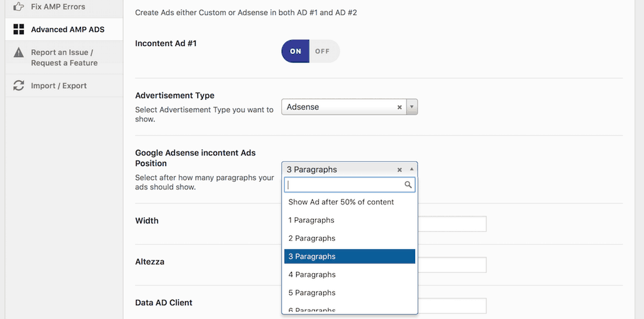
Task: Switch Incontent Ad #1 to OFF
Action: click(323, 52)
